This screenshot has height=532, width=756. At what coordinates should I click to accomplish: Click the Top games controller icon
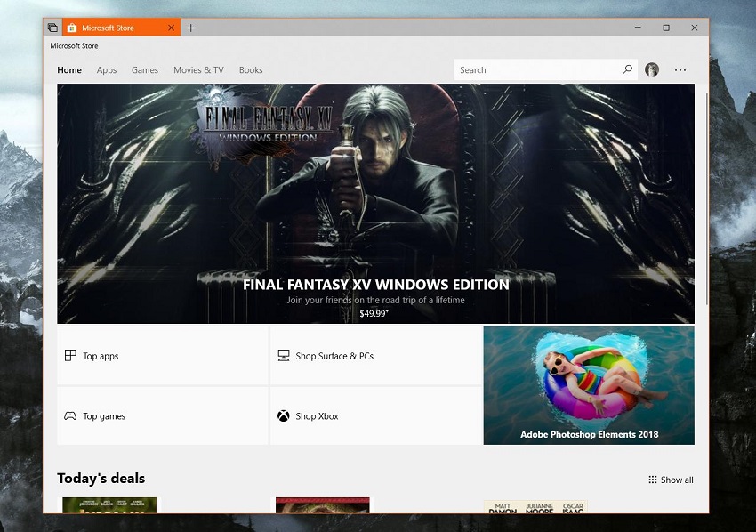pos(70,416)
